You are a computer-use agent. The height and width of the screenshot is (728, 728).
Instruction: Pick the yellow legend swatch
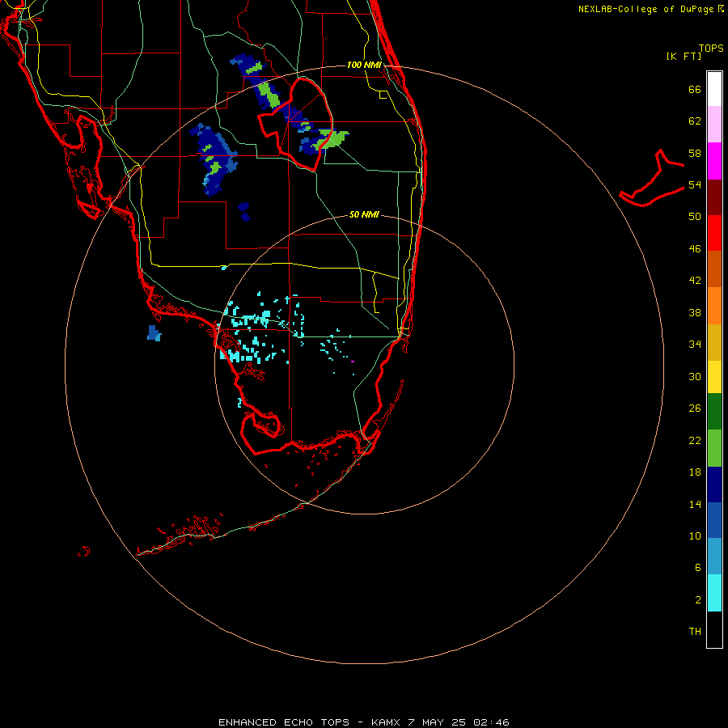tap(714, 377)
